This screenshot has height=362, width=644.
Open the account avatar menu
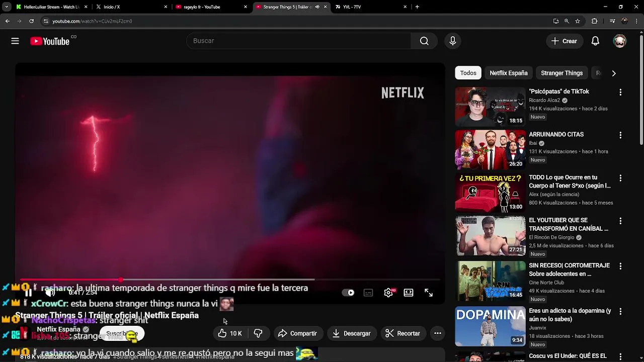(620, 41)
